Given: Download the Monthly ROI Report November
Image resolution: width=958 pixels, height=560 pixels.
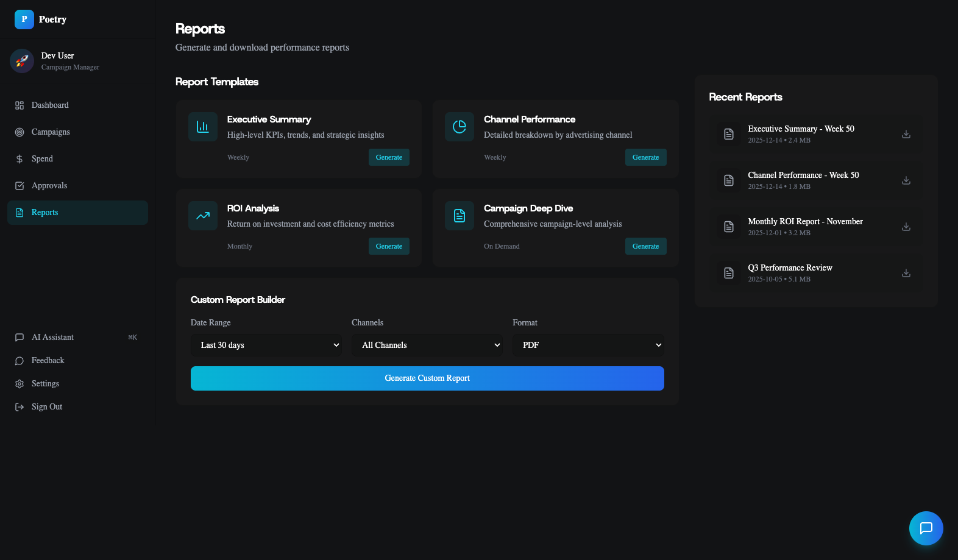Looking at the screenshot, I should (x=906, y=227).
